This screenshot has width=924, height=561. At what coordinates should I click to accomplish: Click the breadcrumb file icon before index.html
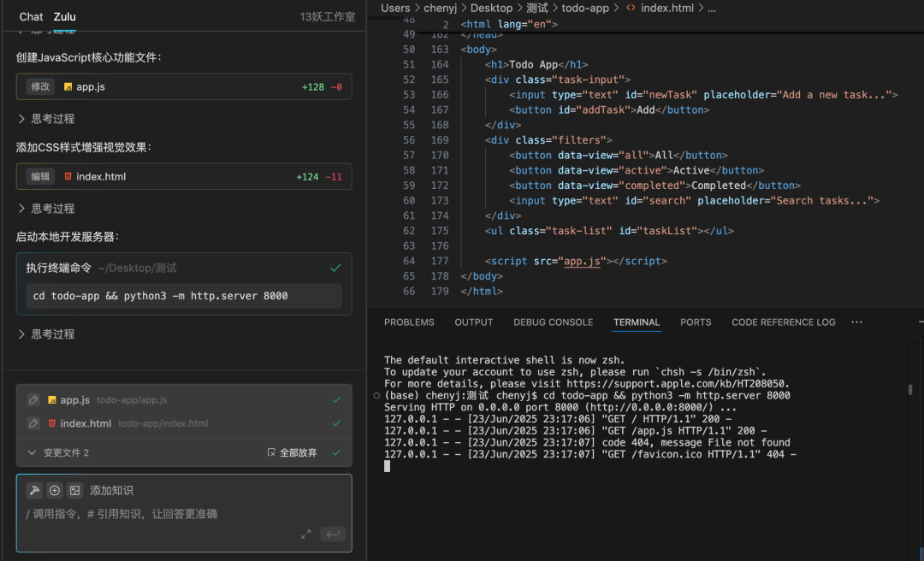[x=631, y=9]
